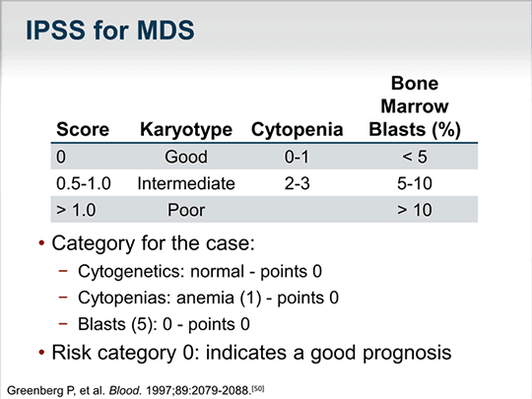Viewport: 532px width, 399px height.
Task: Select the Risk category 0 bullet text
Action: pos(251,353)
